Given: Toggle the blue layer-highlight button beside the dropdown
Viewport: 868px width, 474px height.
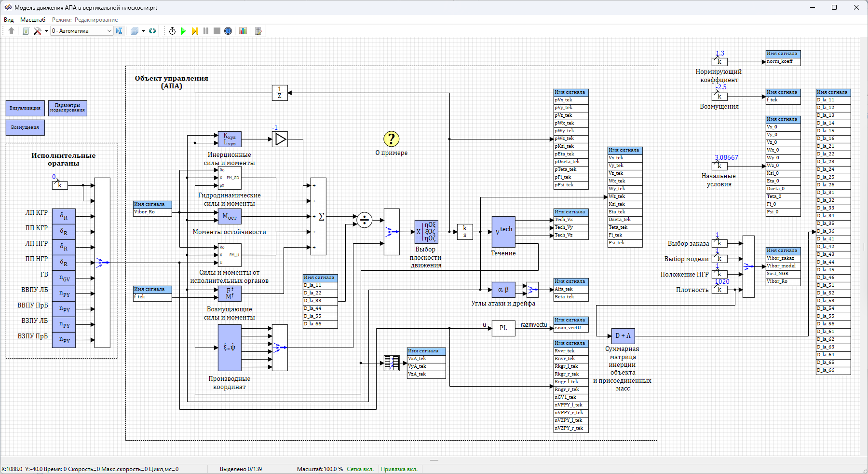Looking at the screenshot, I should [x=119, y=31].
